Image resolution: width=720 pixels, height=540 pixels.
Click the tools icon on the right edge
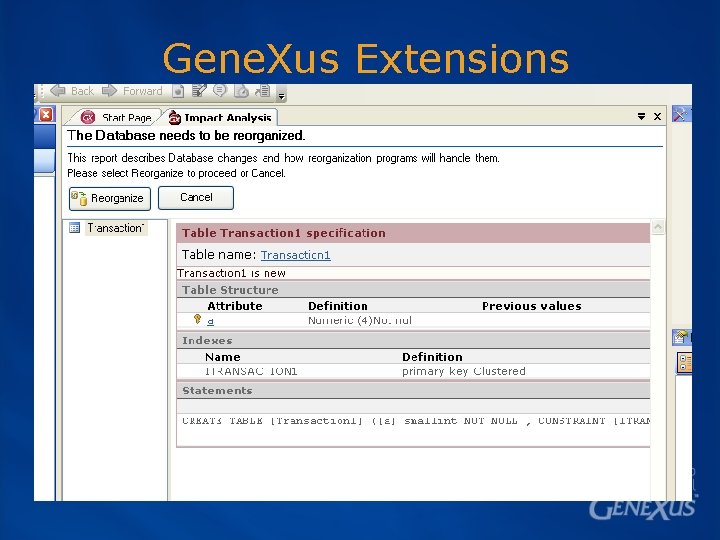coord(681,113)
